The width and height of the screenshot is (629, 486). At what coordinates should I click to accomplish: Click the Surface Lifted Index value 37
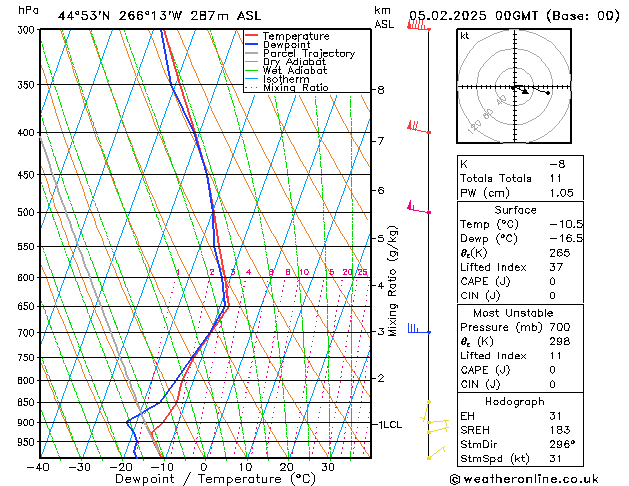tap(556, 267)
